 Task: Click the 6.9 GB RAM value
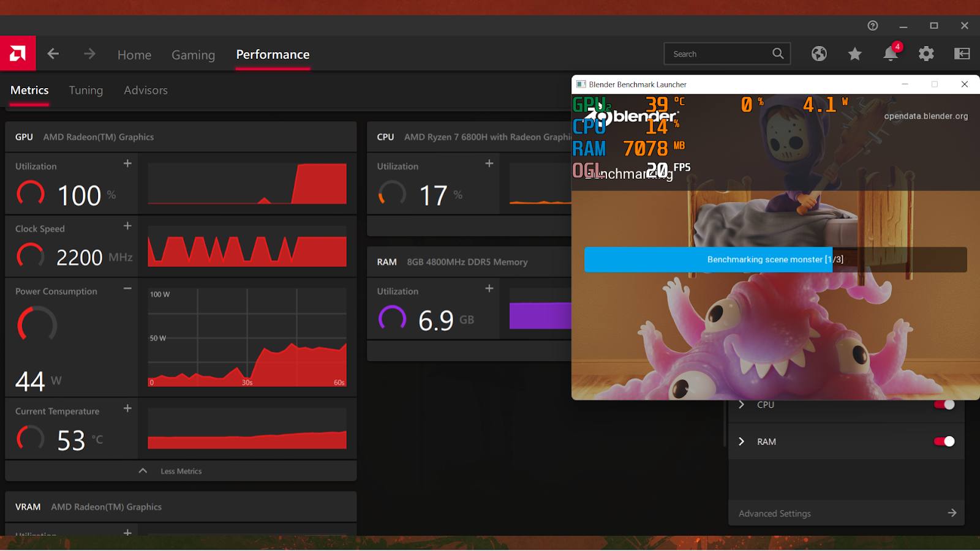tap(446, 320)
